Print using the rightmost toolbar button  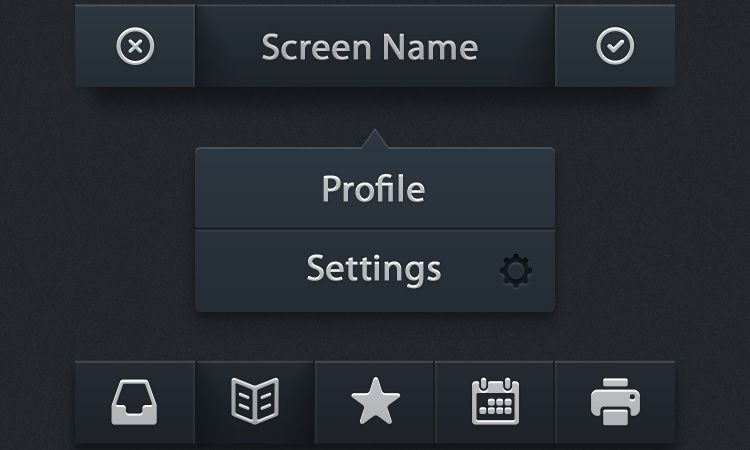pos(615,403)
